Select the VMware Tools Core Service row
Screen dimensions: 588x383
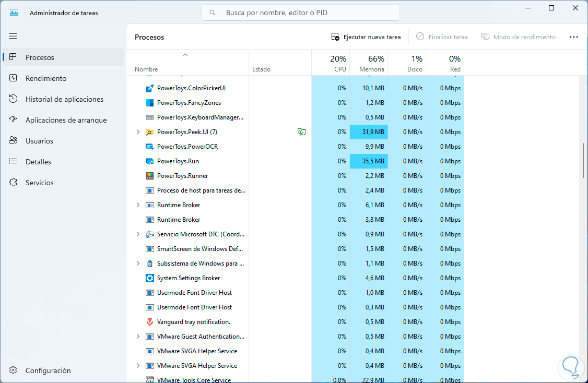point(296,379)
